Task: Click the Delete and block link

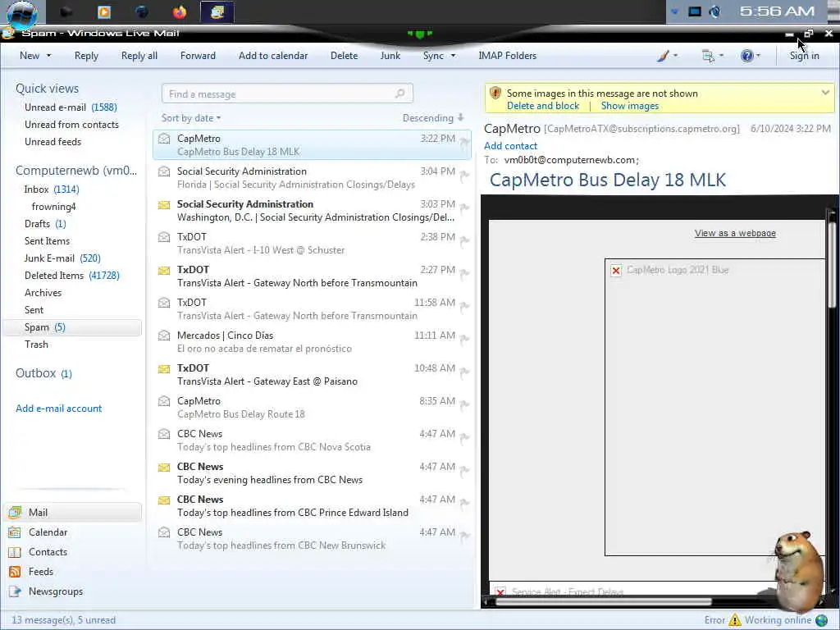Action: point(543,106)
